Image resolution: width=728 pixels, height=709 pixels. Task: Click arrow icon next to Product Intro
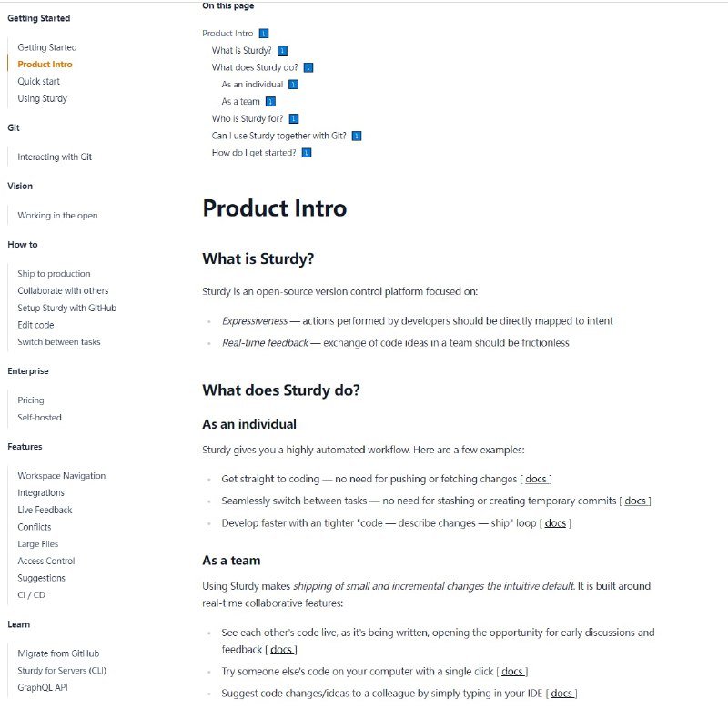pos(264,34)
